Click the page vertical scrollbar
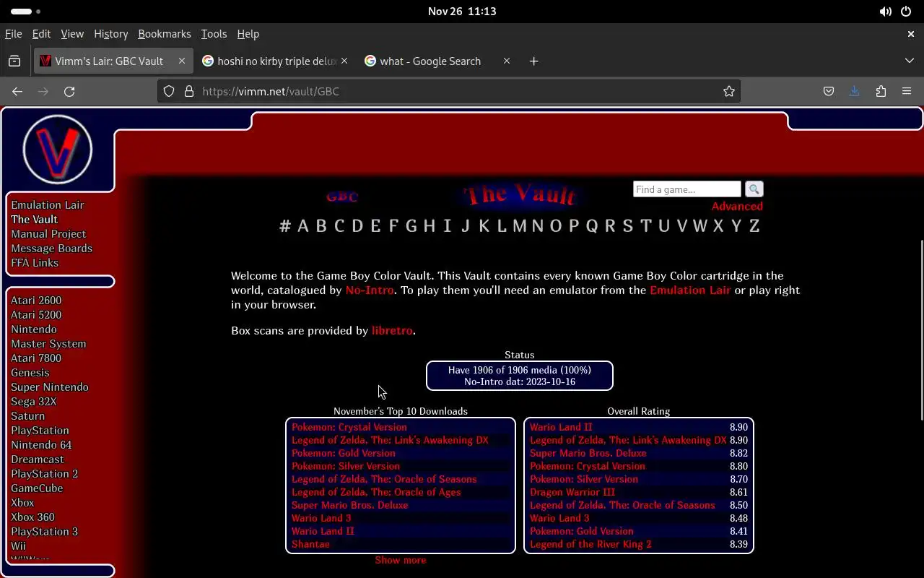924x578 pixels. [x=921, y=329]
